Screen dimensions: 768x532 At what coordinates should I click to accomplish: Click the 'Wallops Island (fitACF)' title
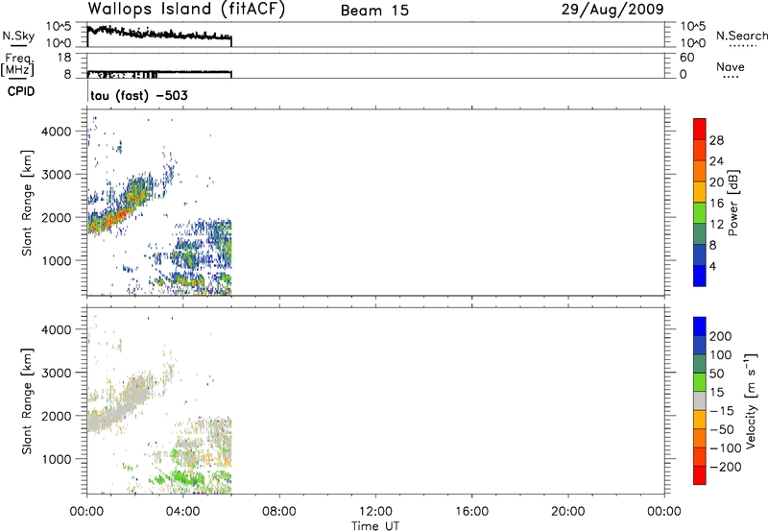click(x=186, y=10)
